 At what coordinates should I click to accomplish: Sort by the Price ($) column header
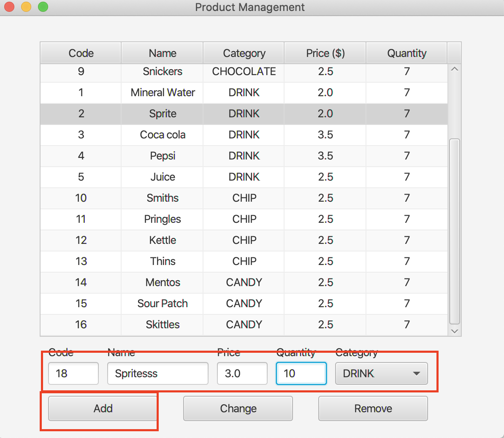pyautogui.click(x=325, y=53)
